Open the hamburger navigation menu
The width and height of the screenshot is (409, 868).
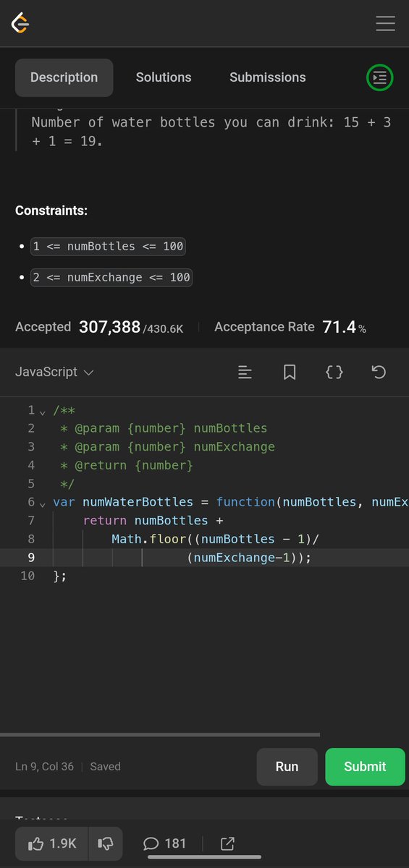coord(385,23)
